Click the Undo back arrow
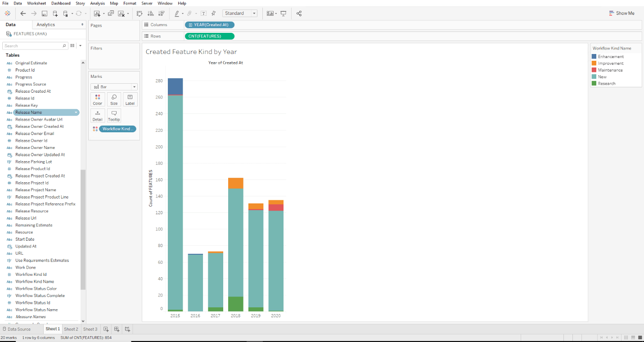Screen dimensions: 644x342 pyautogui.click(x=23, y=13)
